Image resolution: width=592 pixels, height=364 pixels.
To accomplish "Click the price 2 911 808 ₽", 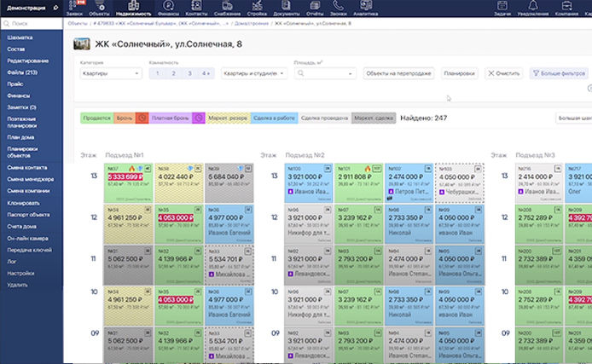I will pos(355,177).
